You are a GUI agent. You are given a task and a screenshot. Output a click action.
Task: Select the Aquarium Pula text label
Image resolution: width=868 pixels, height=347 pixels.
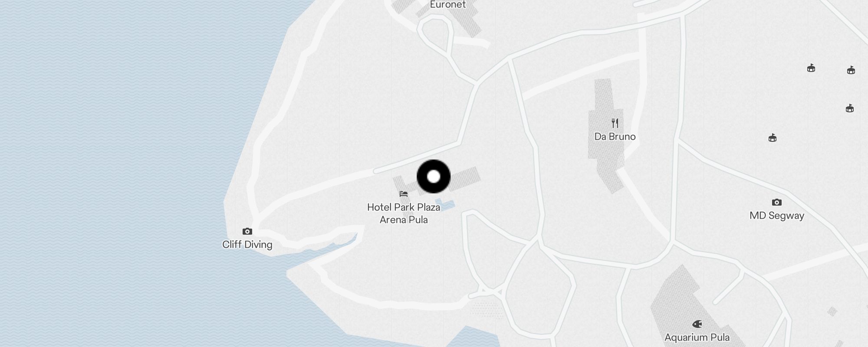pyautogui.click(x=697, y=337)
